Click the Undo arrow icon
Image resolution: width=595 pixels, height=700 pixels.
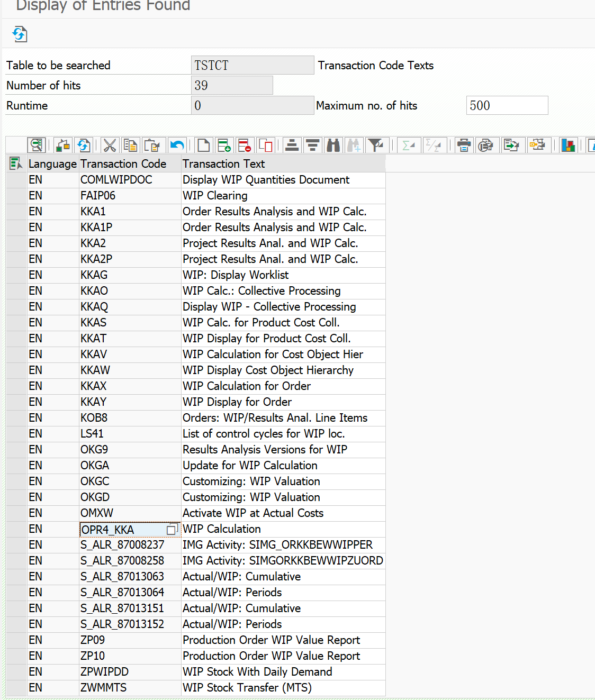pyautogui.click(x=177, y=145)
